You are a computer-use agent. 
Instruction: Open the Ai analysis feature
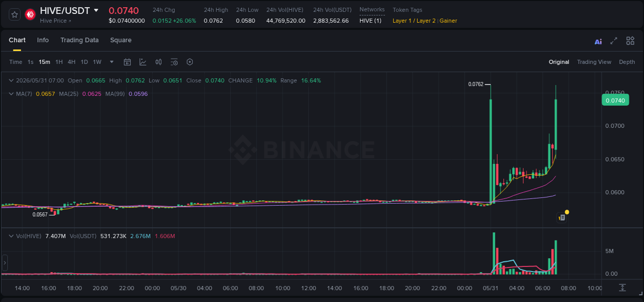598,42
